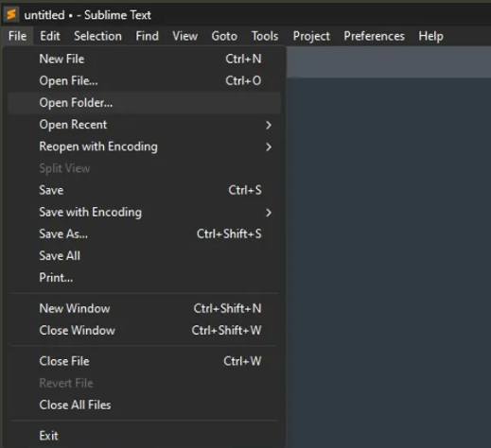Select the Save menu entry

(x=144, y=190)
